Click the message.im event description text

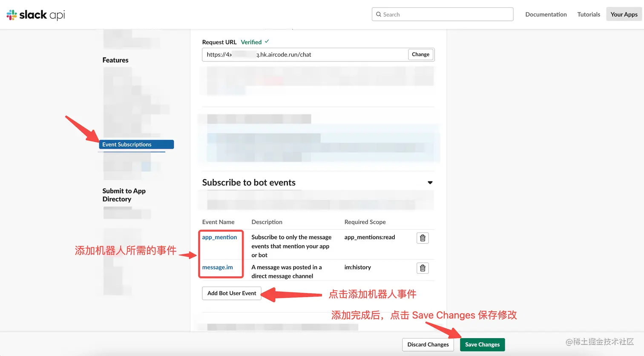click(287, 272)
